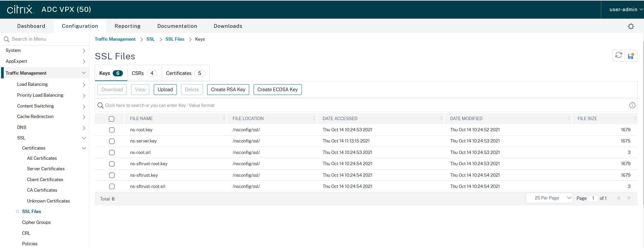
Task: Select the checkbox for ns-root.key
Action: click(112, 130)
